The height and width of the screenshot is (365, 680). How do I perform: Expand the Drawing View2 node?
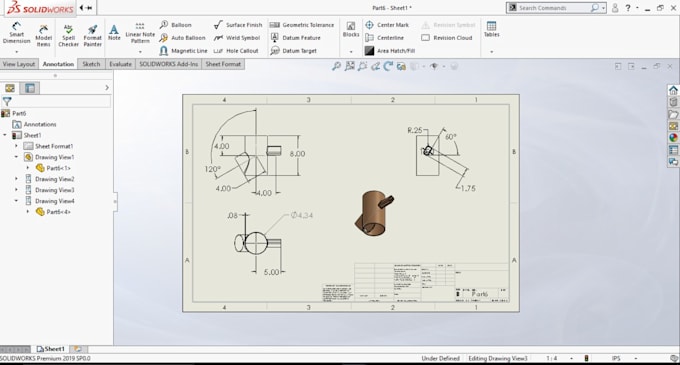[x=16, y=179]
